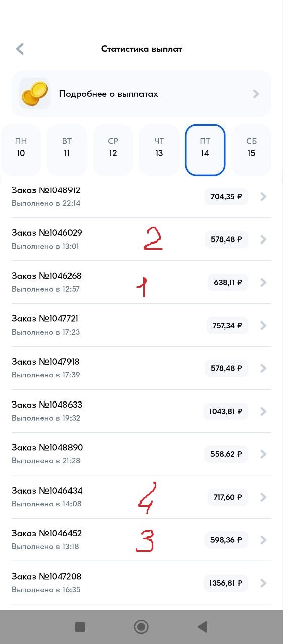Choose the ЧТ 13 day tab
The height and width of the screenshot is (644, 283).
pos(159,150)
